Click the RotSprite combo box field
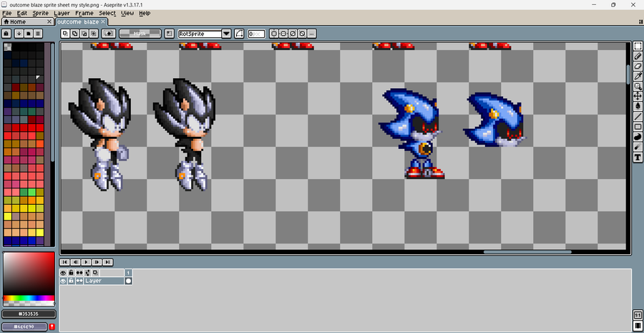This screenshot has width=644, height=333. pos(200,34)
